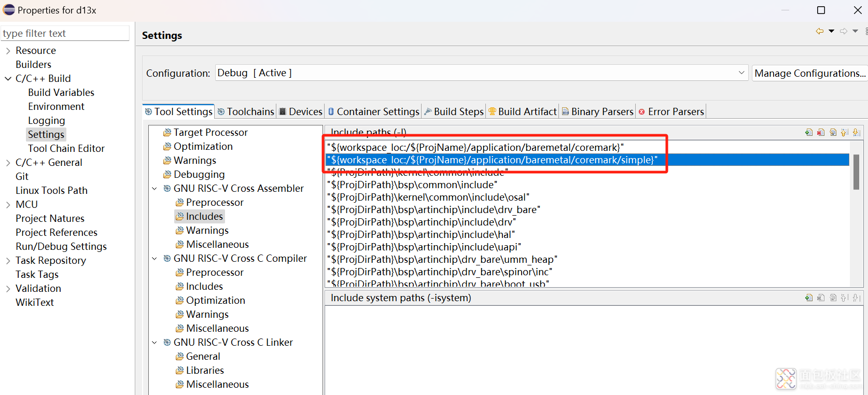The height and width of the screenshot is (395, 868).
Task: Open the Configuration combo box
Action: pyautogui.click(x=482, y=73)
